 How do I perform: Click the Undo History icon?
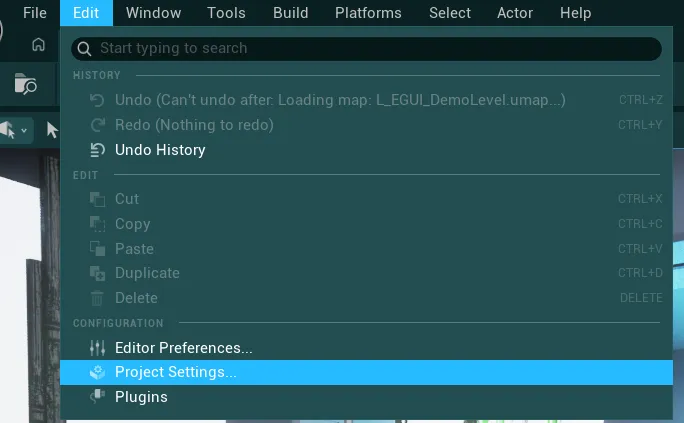(97, 150)
